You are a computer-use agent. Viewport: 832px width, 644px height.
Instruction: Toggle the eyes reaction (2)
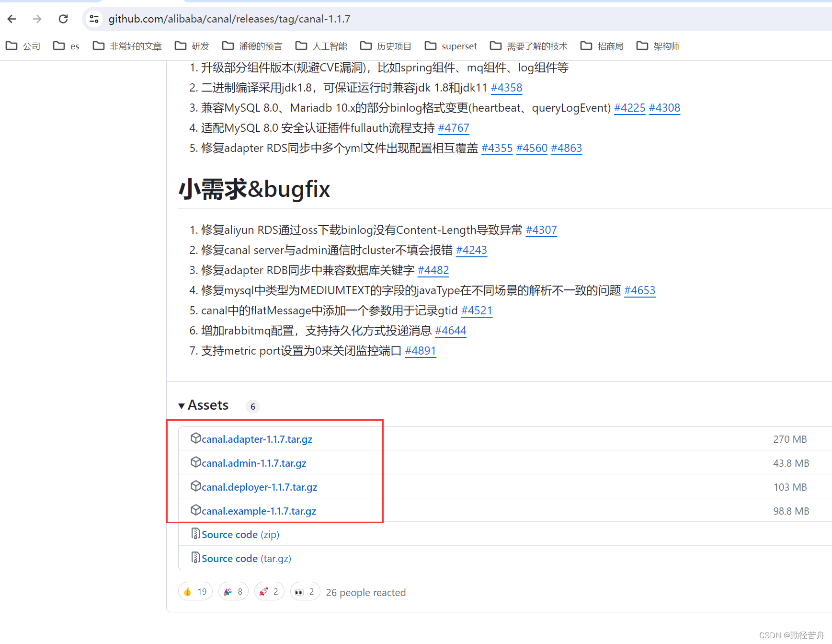305,592
